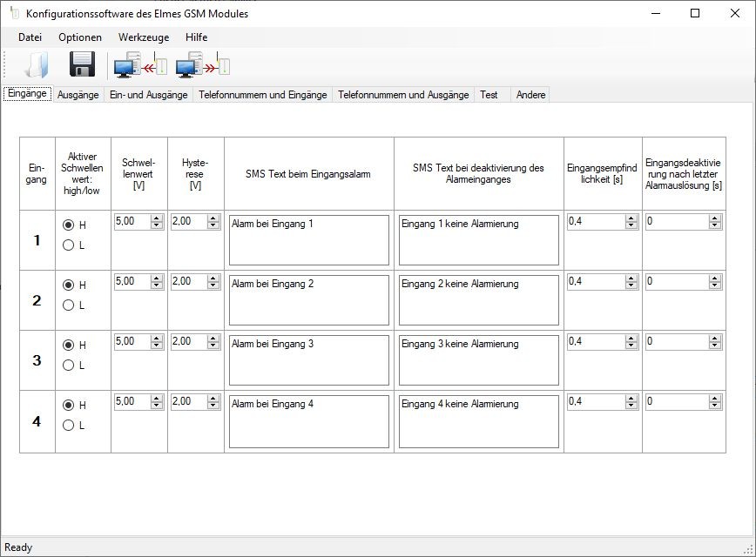Click the application icon in title bar

tap(14, 13)
